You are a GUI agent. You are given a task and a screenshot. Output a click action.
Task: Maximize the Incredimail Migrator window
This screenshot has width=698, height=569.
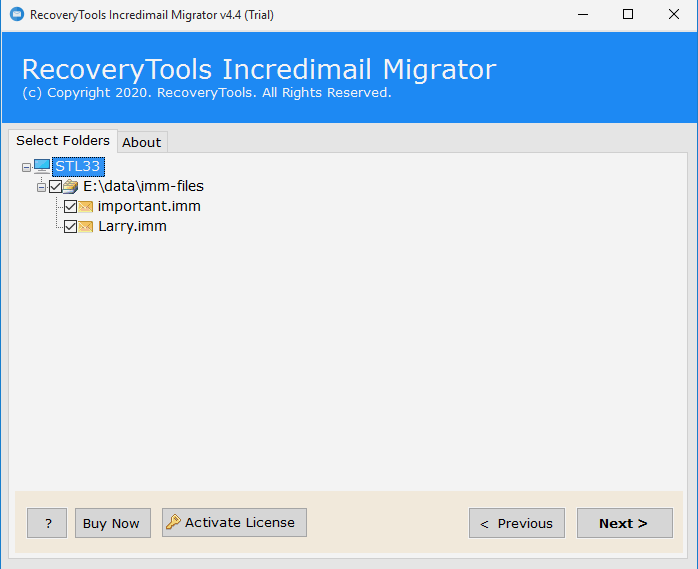627,15
